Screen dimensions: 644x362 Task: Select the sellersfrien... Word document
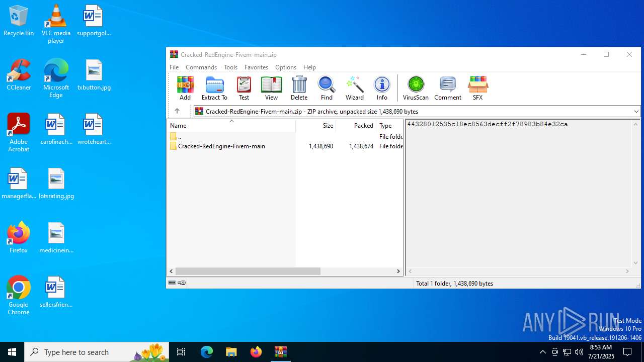(x=56, y=293)
